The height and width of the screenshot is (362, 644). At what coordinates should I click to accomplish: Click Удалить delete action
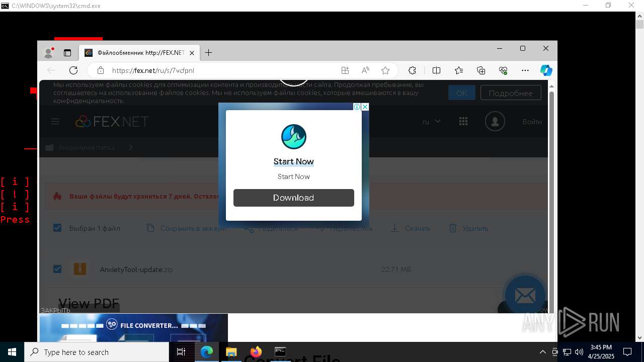pyautogui.click(x=468, y=228)
